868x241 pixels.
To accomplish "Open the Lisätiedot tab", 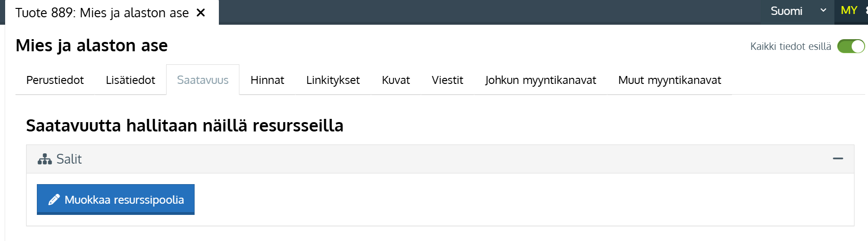I will pos(130,80).
